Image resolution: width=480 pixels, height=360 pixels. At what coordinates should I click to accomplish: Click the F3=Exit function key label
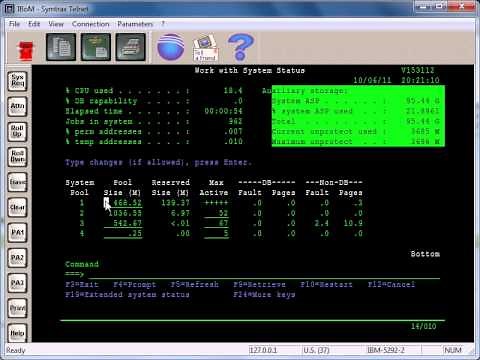click(x=82, y=285)
